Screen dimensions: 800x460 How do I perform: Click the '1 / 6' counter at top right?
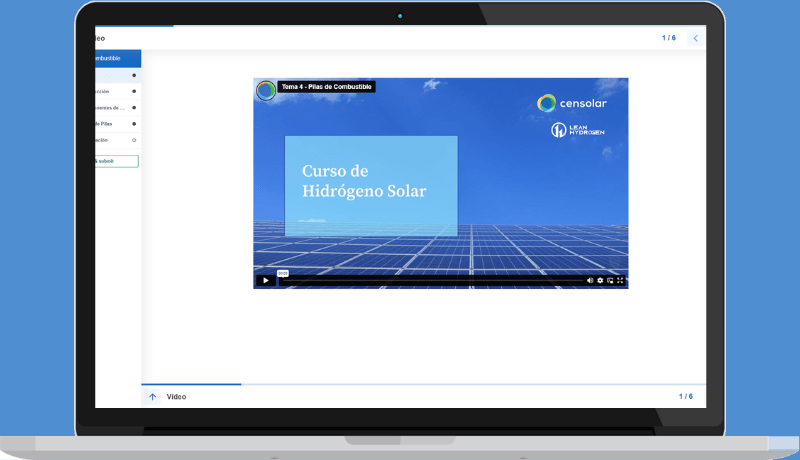[x=669, y=38]
